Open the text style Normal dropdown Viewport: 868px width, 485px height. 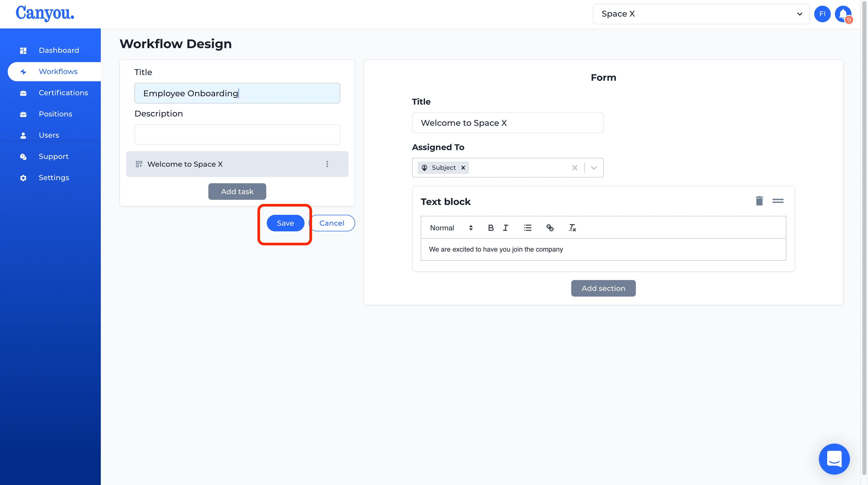pos(450,227)
